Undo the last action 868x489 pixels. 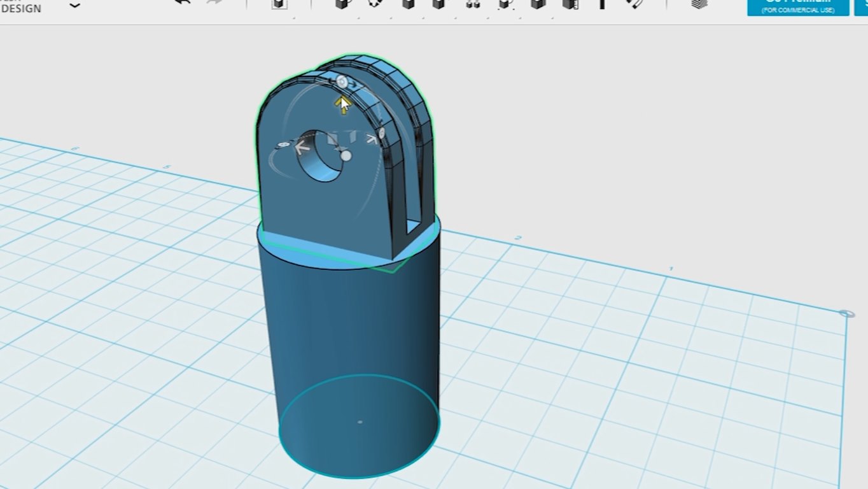(x=182, y=3)
